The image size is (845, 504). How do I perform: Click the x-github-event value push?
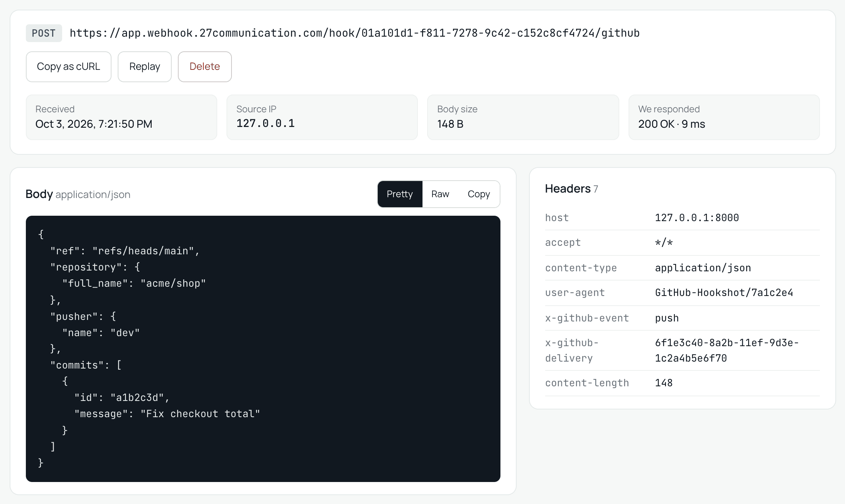667,318
